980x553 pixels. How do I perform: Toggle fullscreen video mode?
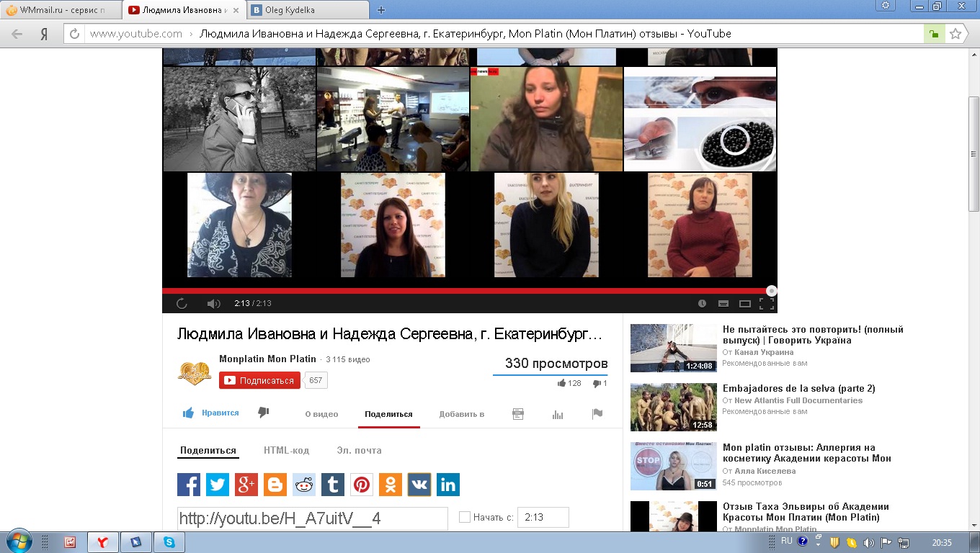pos(766,304)
